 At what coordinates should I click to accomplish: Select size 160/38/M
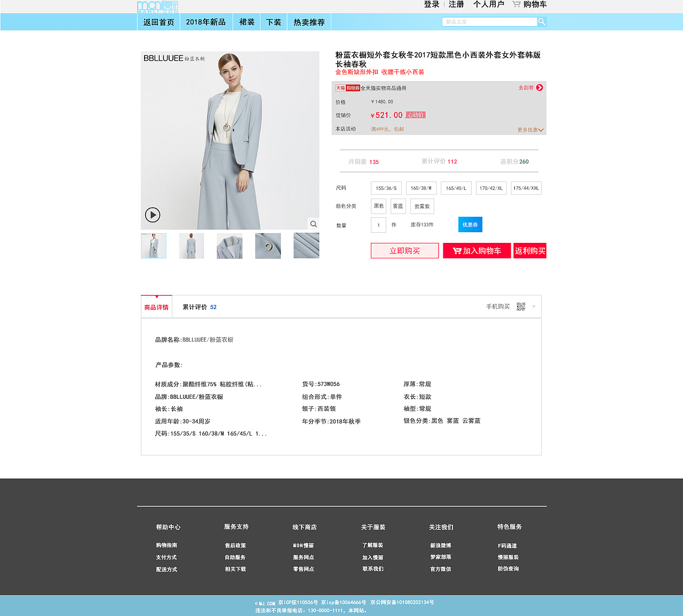pos(421,188)
